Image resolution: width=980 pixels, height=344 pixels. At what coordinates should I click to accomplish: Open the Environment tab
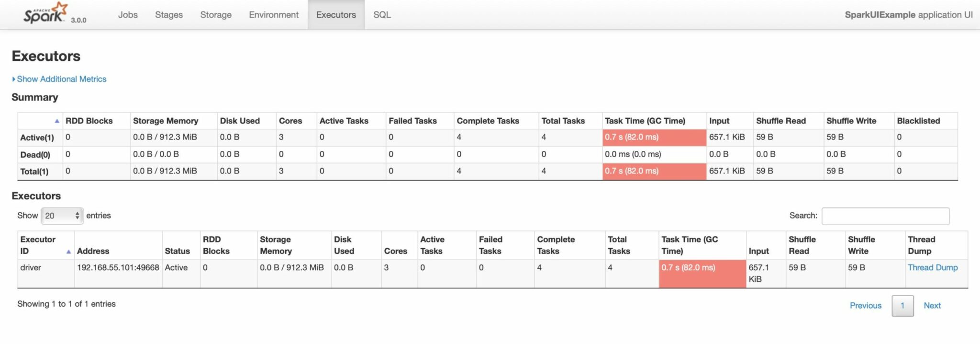[x=274, y=15]
